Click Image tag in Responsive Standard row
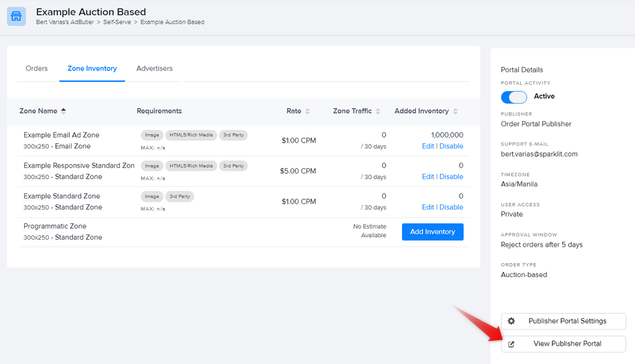The image size is (635, 364). [x=152, y=166]
